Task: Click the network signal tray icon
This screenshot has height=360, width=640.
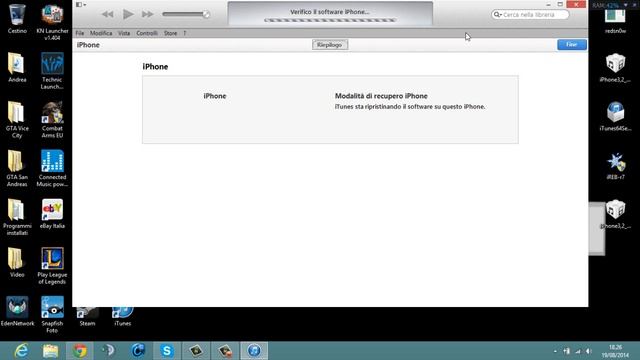Action: (578, 351)
